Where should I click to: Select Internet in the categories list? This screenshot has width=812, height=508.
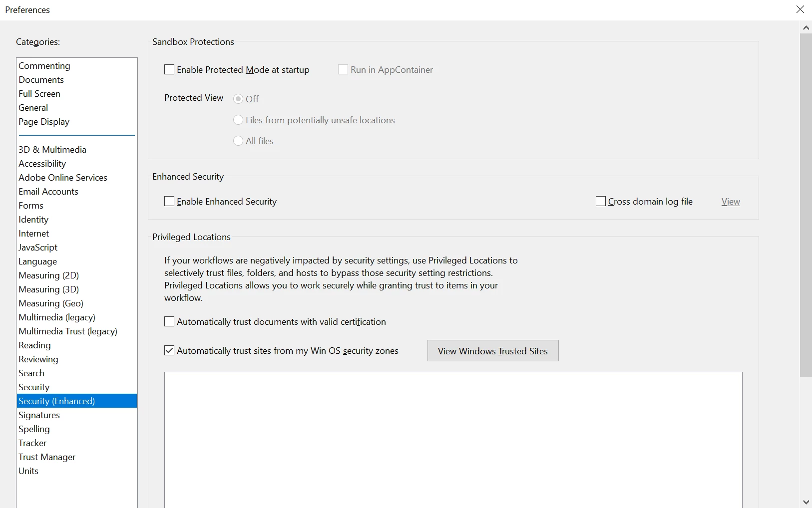[x=77, y=234]
